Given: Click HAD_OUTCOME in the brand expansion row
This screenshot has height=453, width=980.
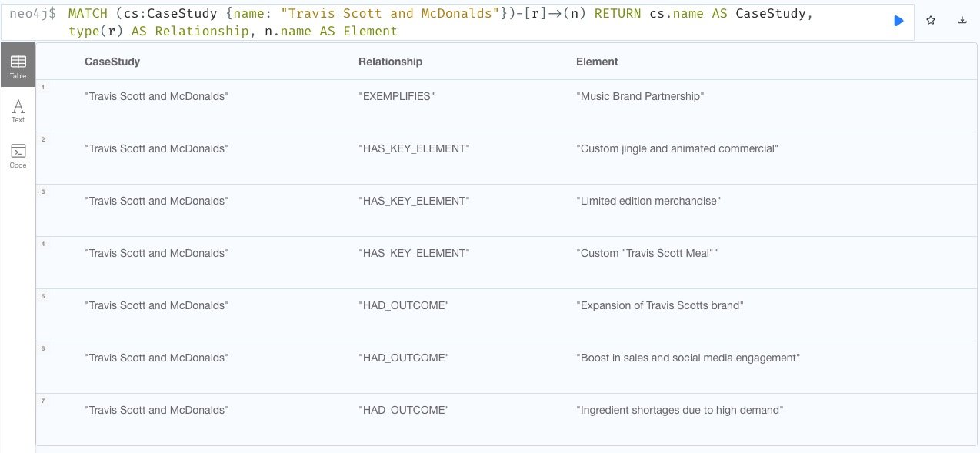Looking at the screenshot, I should pos(404,305).
